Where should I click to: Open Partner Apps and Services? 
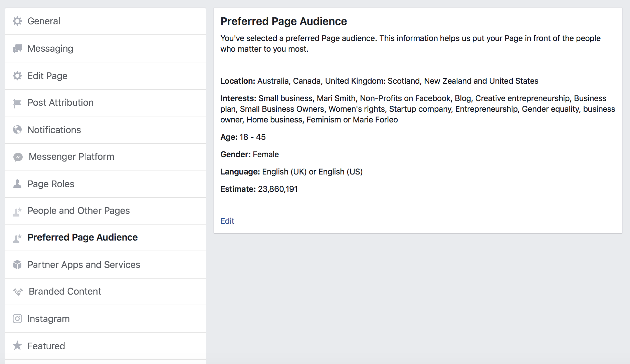(106, 265)
